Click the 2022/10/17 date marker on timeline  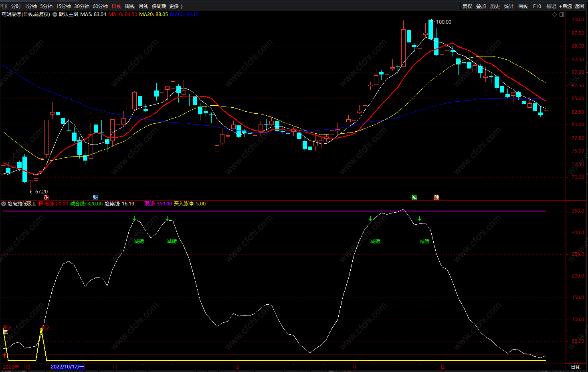[67, 367]
